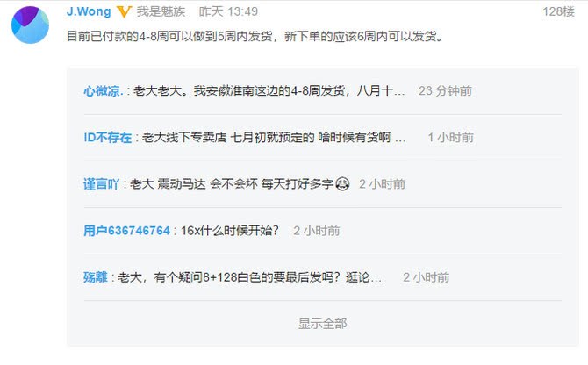This screenshot has height=365, width=588.
Task: Click the crying emoji in 谨言吖's comment
Action: pos(342,184)
